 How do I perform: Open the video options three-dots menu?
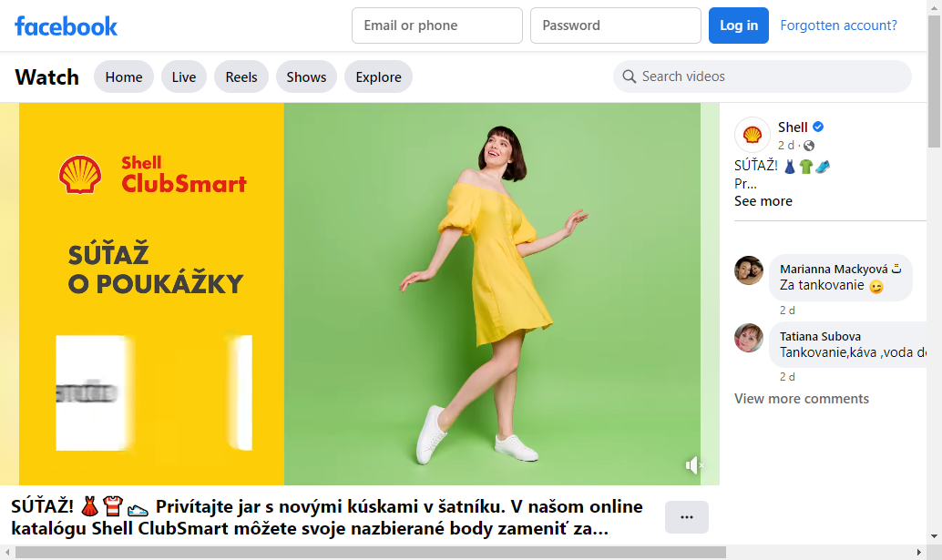(687, 517)
